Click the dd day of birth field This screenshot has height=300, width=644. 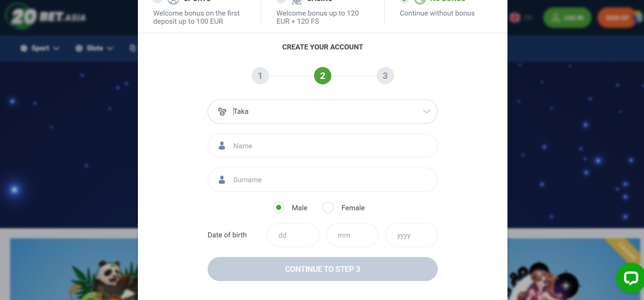(x=293, y=235)
